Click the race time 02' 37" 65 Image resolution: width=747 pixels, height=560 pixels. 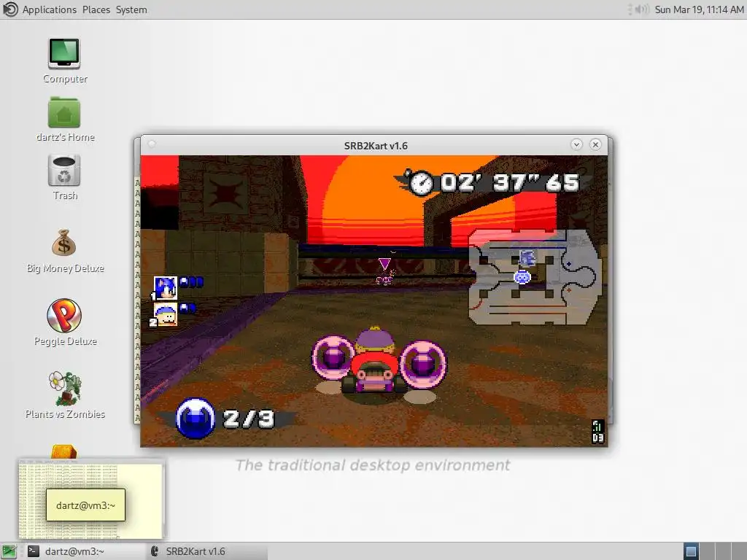[510, 182]
